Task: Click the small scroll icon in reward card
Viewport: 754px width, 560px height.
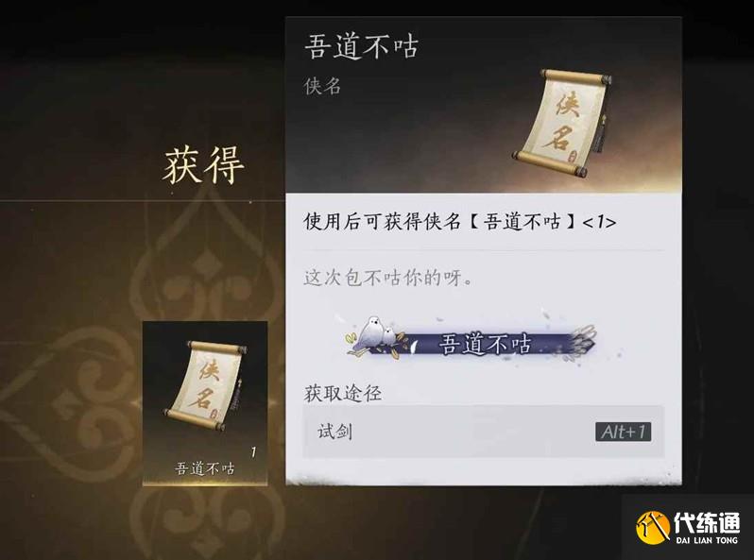Action: tap(205, 385)
